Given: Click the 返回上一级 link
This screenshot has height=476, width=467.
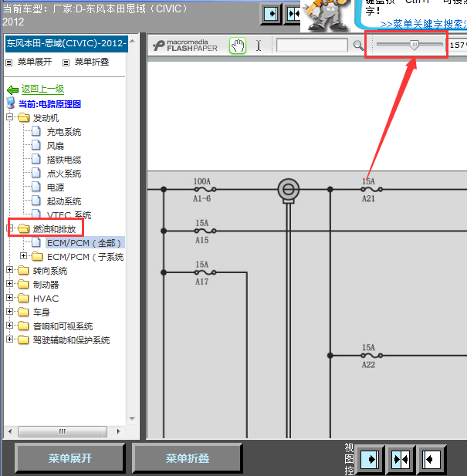Looking at the screenshot, I should pyautogui.click(x=42, y=89).
